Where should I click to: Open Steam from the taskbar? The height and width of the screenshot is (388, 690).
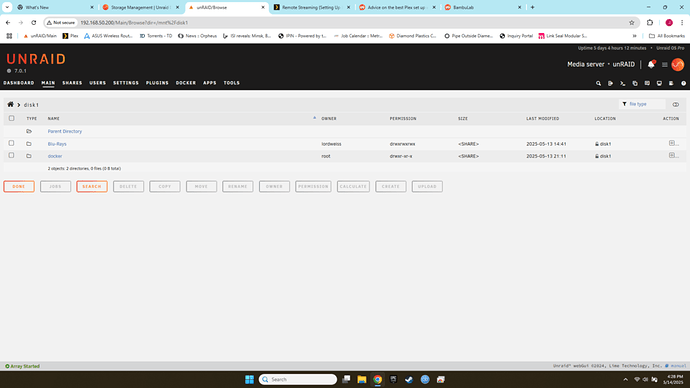pyautogui.click(x=409, y=379)
